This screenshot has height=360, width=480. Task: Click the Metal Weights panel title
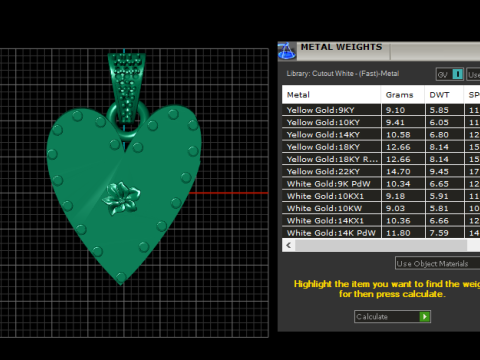coord(341,47)
